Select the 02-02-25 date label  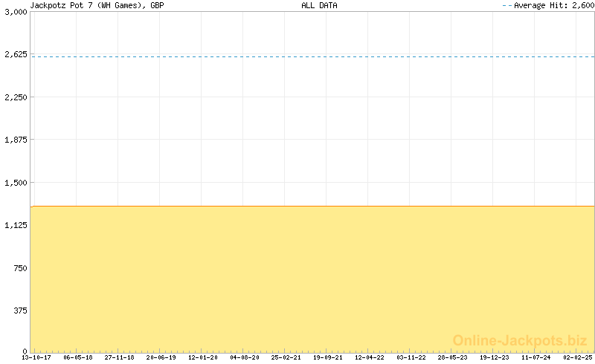point(577,357)
